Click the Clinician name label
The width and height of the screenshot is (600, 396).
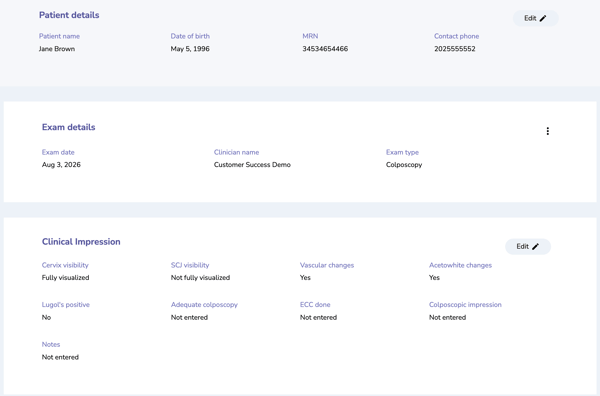tap(236, 152)
